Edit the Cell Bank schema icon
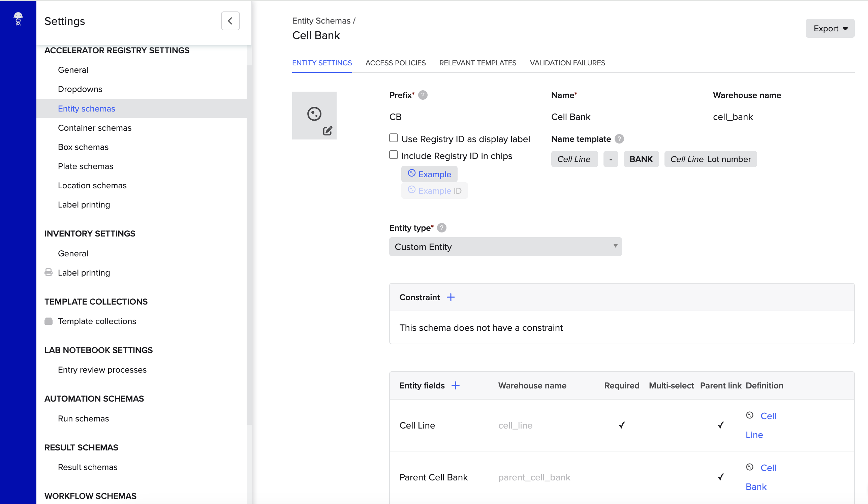This screenshot has height=504, width=868. click(327, 131)
